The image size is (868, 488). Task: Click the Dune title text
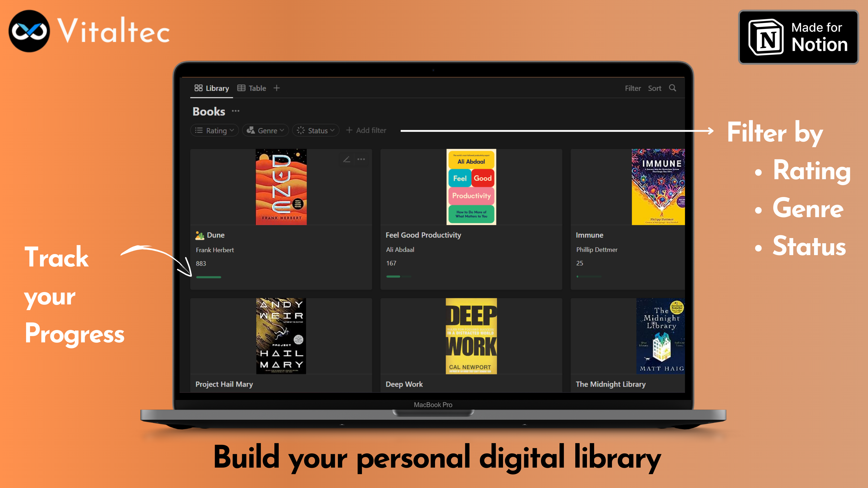click(216, 235)
